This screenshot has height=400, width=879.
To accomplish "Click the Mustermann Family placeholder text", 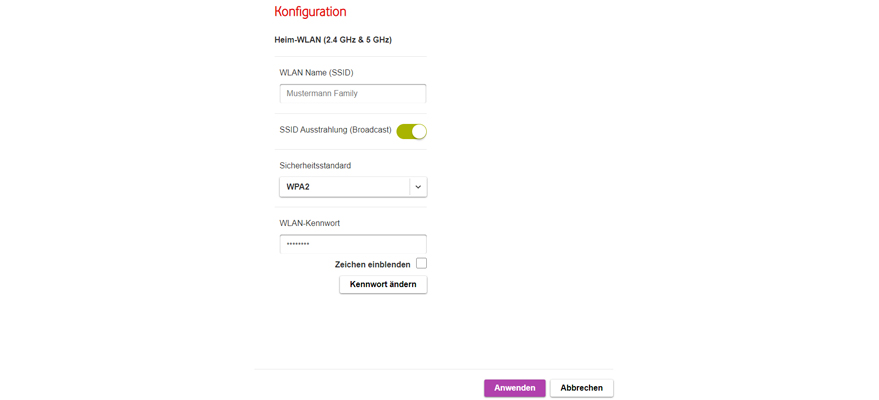I will click(322, 94).
